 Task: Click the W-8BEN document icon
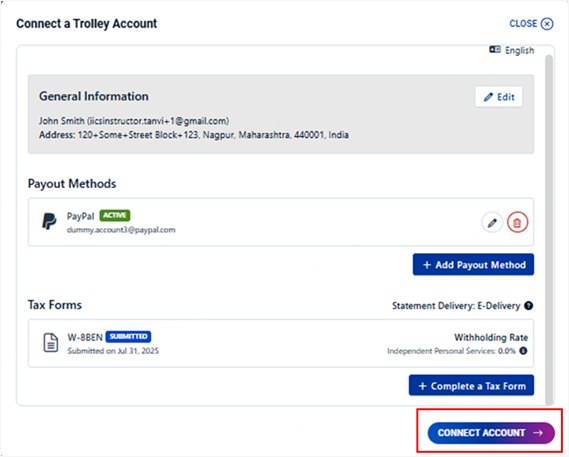[x=51, y=342]
